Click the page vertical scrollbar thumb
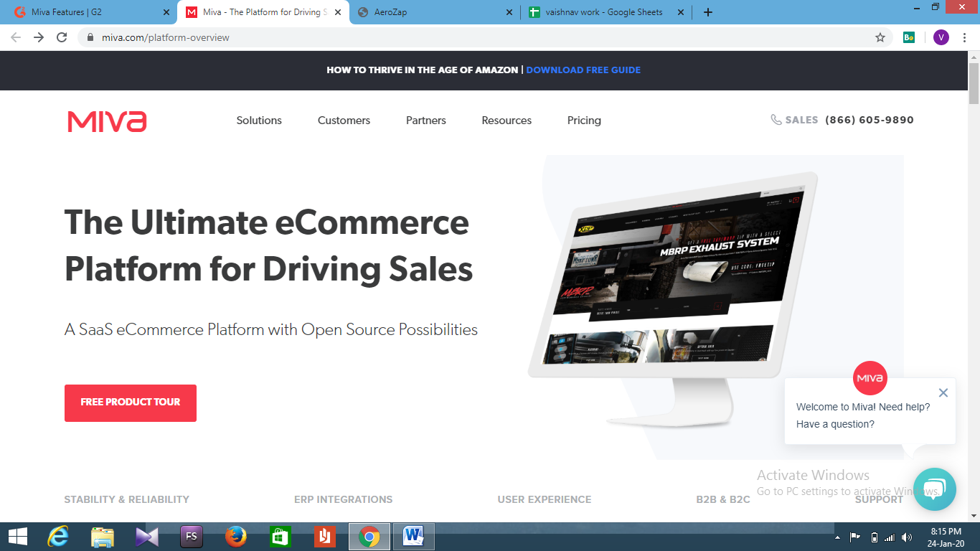This screenshot has height=551, width=980. point(974,84)
